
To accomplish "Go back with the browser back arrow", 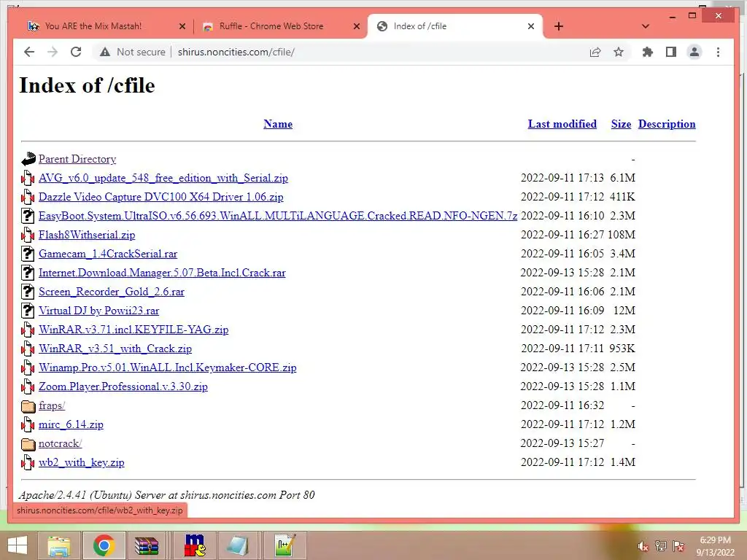I will (x=29, y=52).
